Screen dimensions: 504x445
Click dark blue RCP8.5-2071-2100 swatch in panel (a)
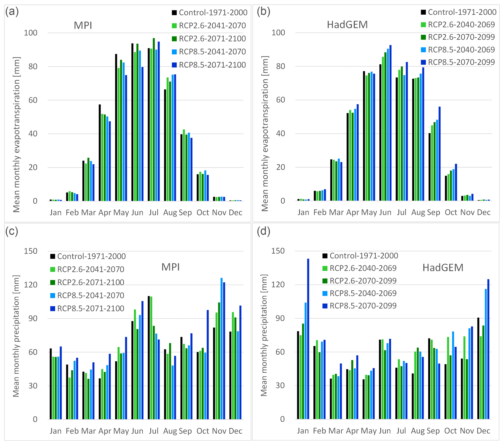[x=174, y=65]
